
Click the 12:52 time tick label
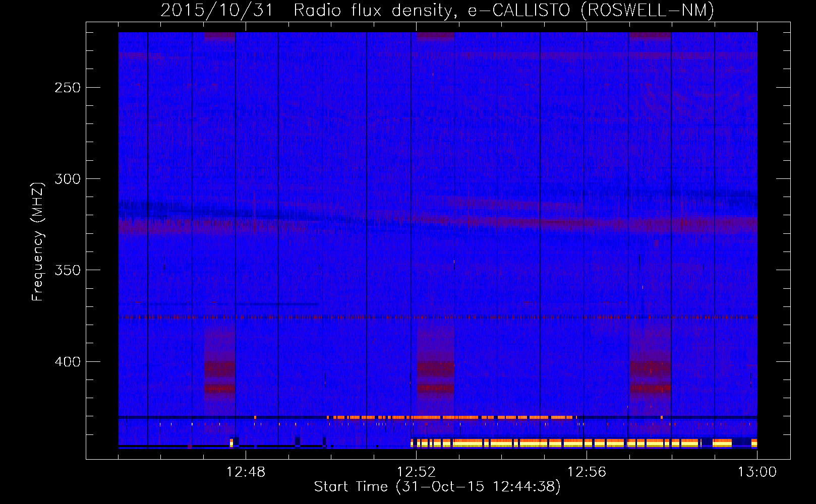(x=416, y=472)
